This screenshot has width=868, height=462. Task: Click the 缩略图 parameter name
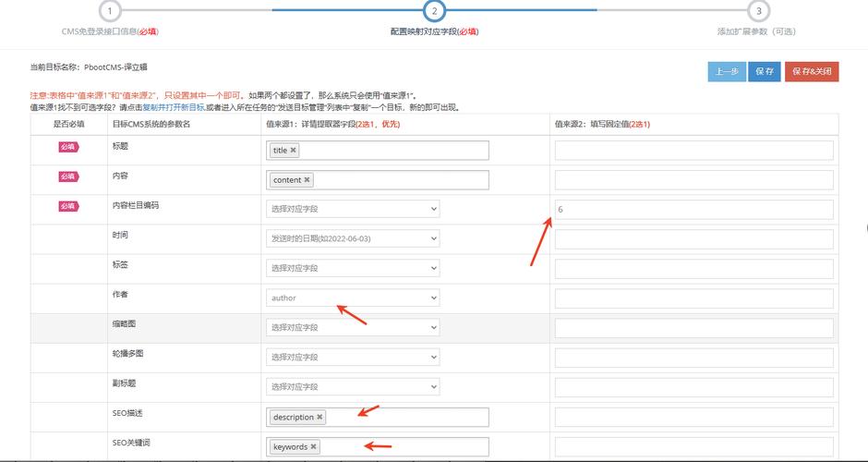[x=124, y=323]
